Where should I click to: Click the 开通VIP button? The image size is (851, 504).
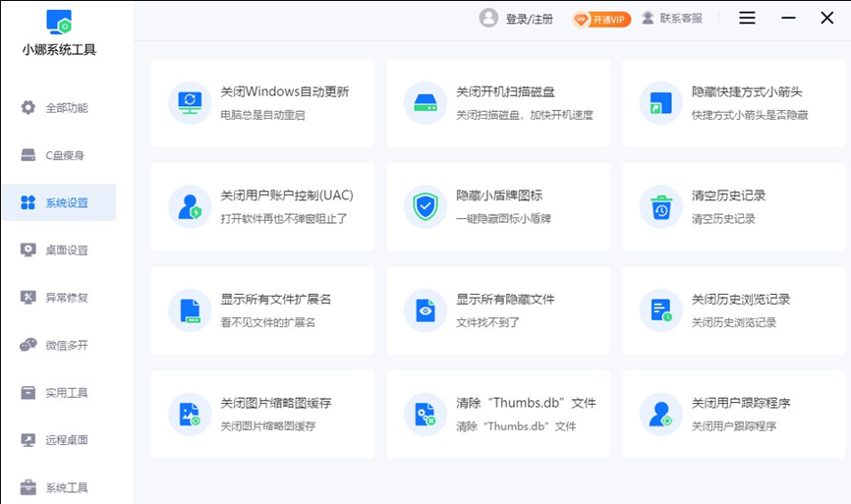point(601,20)
